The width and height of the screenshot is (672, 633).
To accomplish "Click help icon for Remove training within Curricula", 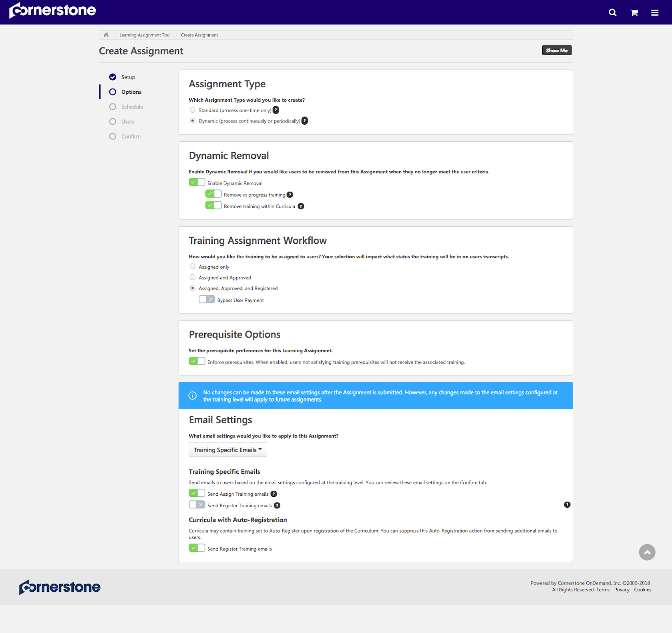I will coord(301,206).
